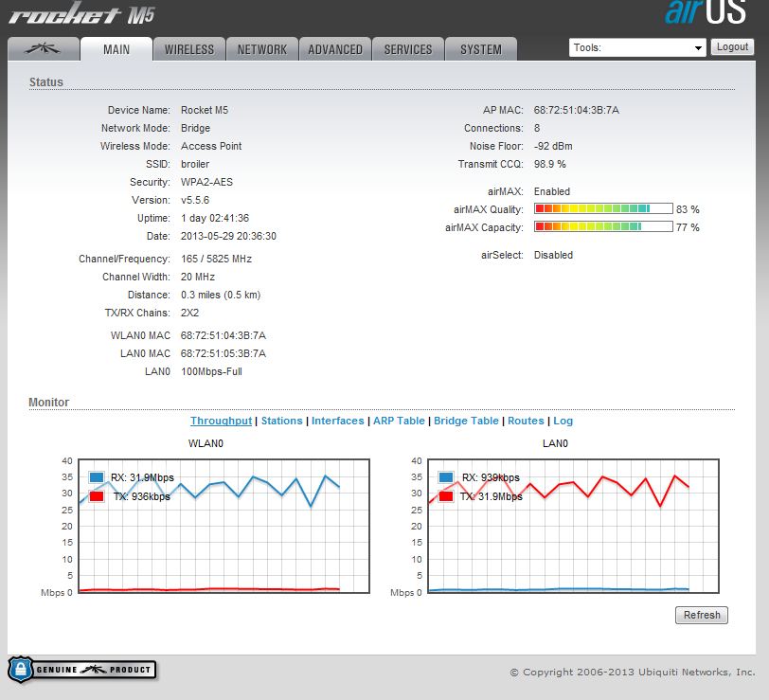Open the Throughput monitor link
Image resolution: width=769 pixels, height=700 pixels.
pyautogui.click(x=222, y=421)
